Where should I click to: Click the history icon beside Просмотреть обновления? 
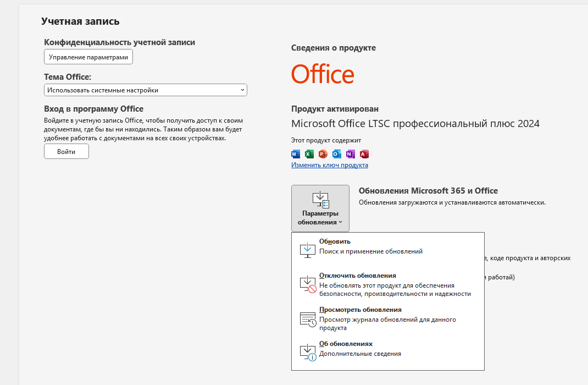pyautogui.click(x=308, y=319)
